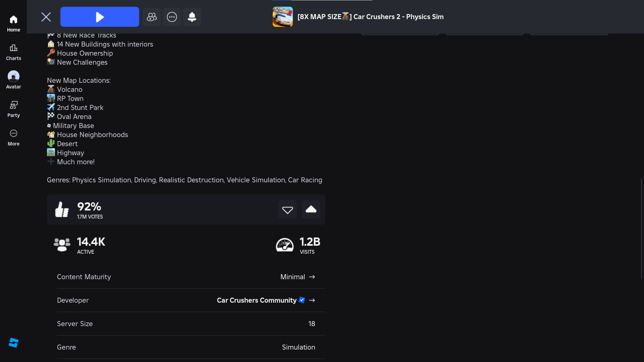Viewport: 644px width, 362px height.
Task: Click the Content Maturity arrow
Action: point(312,277)
